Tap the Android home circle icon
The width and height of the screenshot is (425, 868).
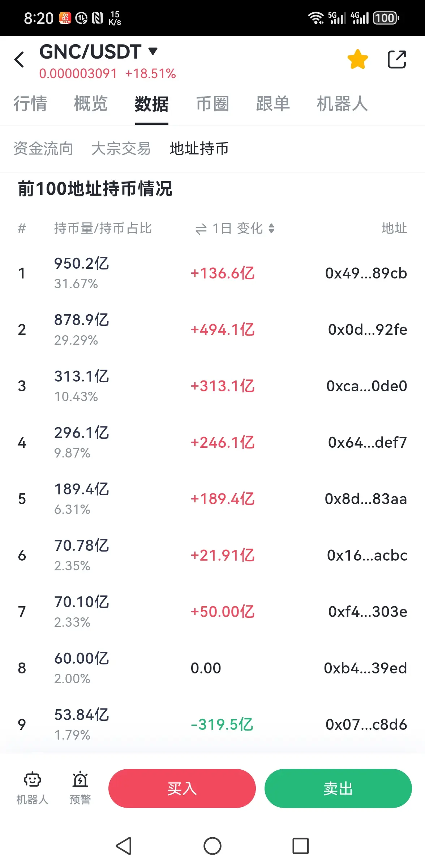coord(212,846)
